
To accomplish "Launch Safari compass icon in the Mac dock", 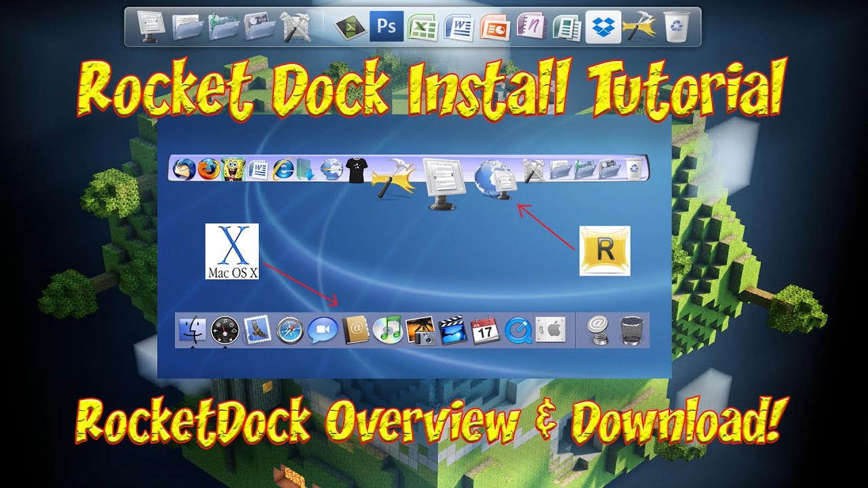I will pyautogui.click(x=290, y=331).
